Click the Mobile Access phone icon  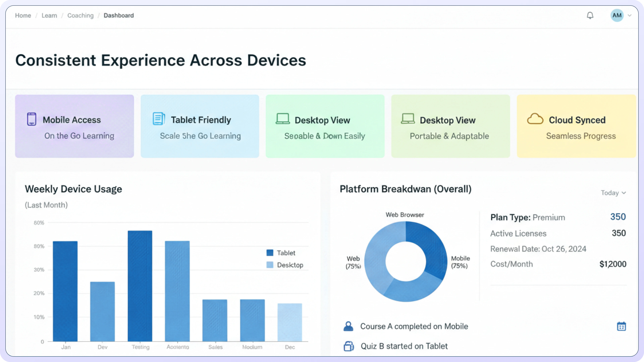point(32,119)
